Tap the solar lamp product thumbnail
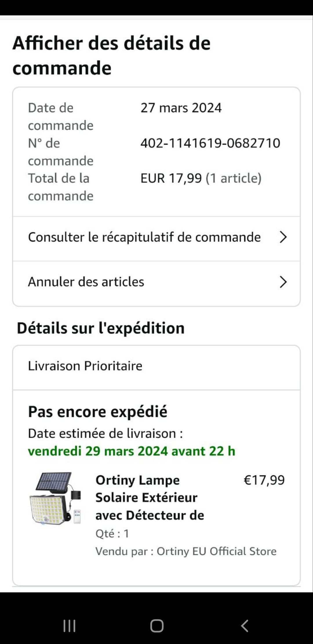The image size is (313, 644). 55,498
